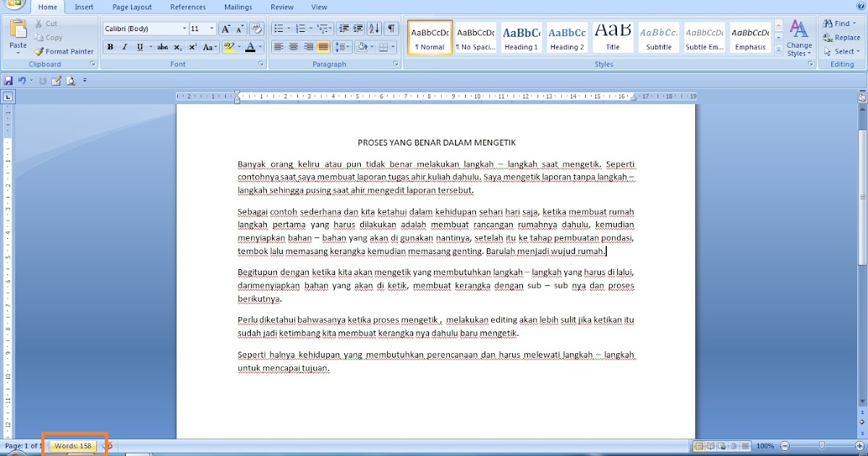This screenshot has height=456, width=868.
Task: Open the Calibri font name dropdown
Action: [x=184, y=29]
